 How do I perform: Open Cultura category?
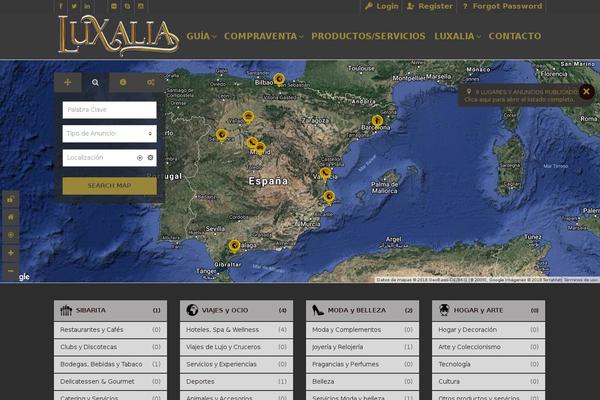pyautogui.click(x=489, y=382)
